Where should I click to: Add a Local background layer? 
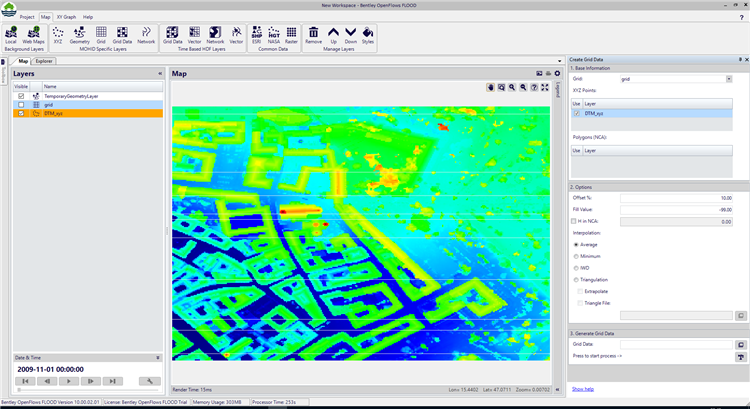pos(11,35)
